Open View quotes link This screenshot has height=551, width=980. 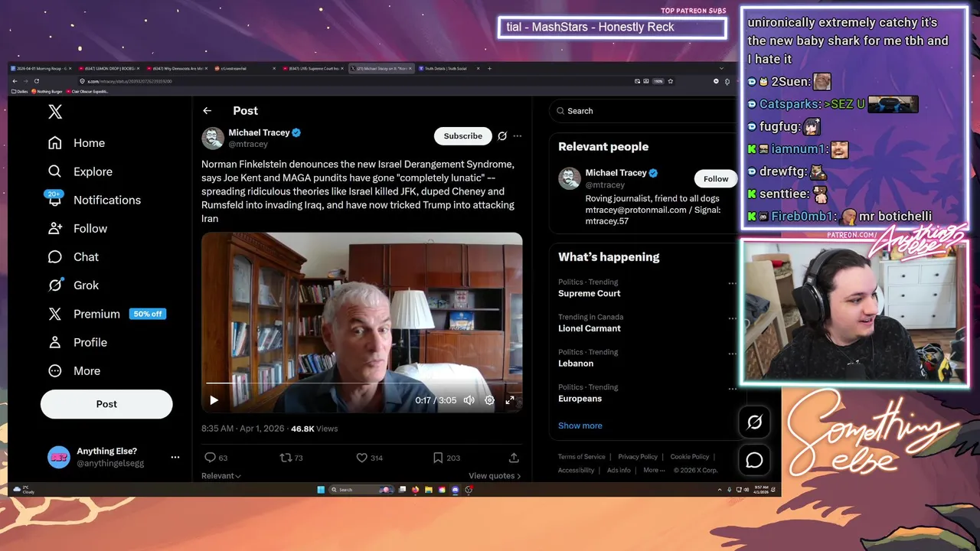(x=495, y=475)
